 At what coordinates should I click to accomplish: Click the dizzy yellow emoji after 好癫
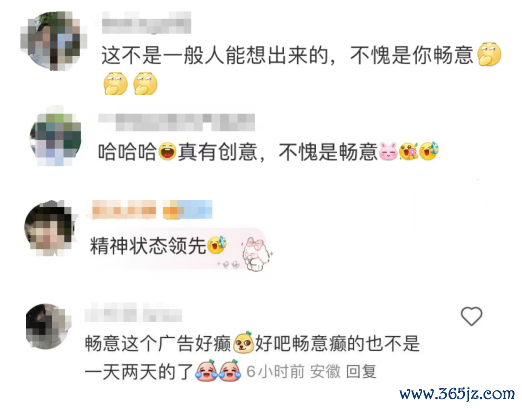tap(243, 342)
